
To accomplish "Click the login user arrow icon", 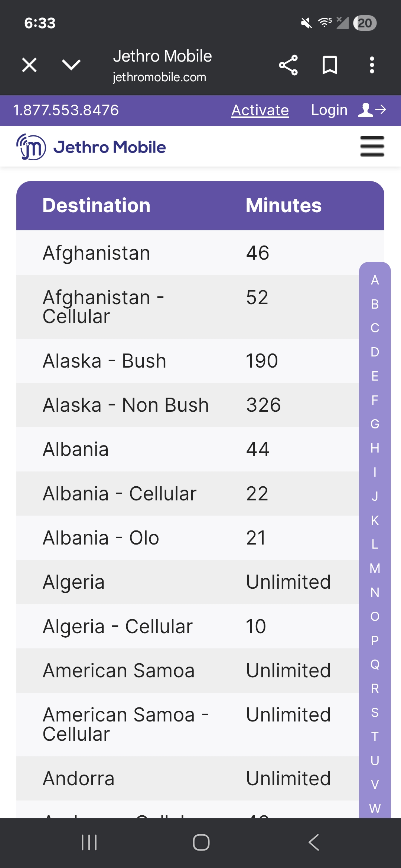I will click(x=372, y=110).
